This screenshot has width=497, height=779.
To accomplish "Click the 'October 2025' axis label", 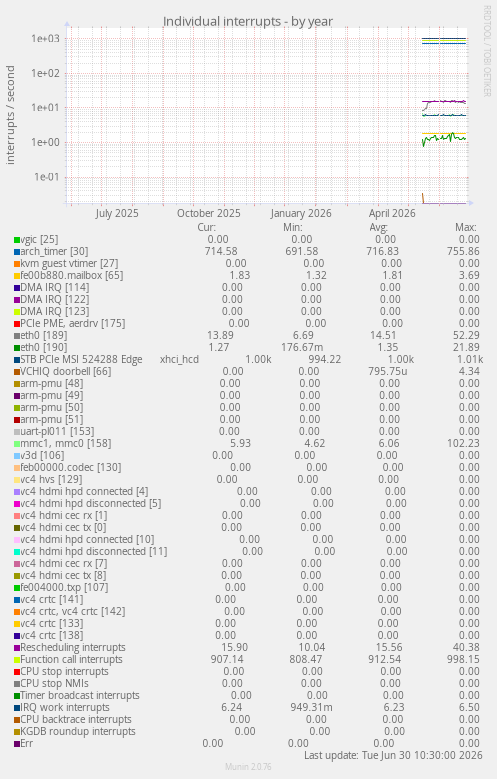I will point(209,213).
